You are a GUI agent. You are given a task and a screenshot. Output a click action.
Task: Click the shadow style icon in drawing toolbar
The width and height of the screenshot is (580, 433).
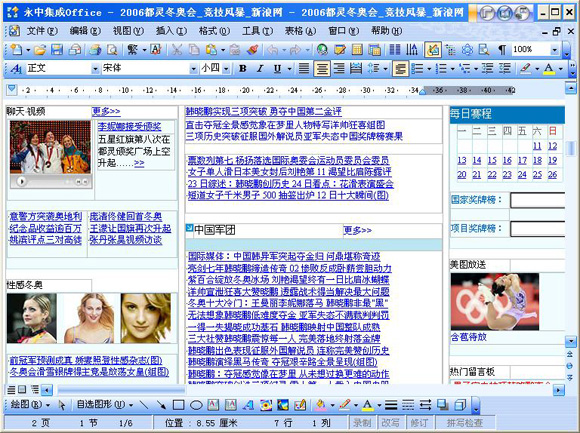pyautogui.click(x=442, y=405)
